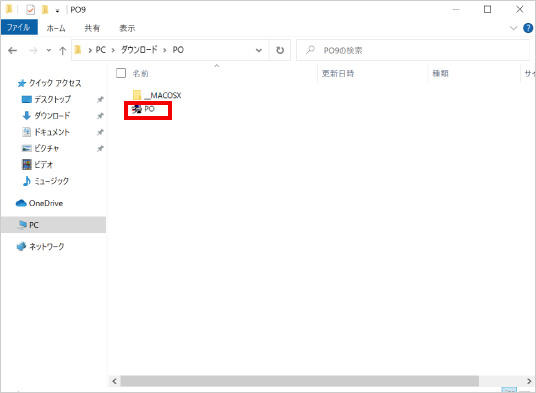Expand the ribbon with the chevron
This screenshot has height=393, width=536.
[x=513, y=28]
